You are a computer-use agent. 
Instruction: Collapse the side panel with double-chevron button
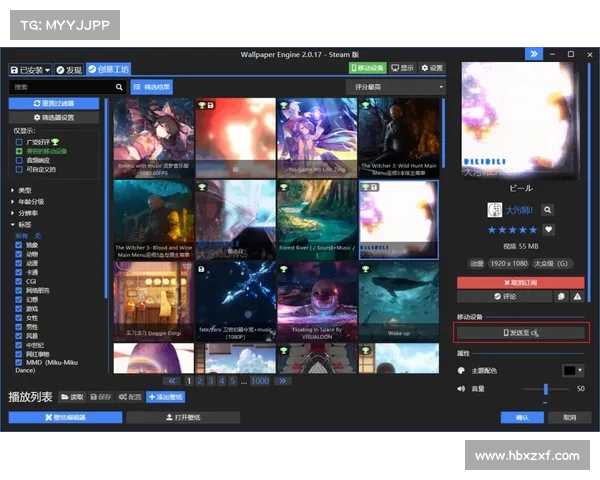534,54
